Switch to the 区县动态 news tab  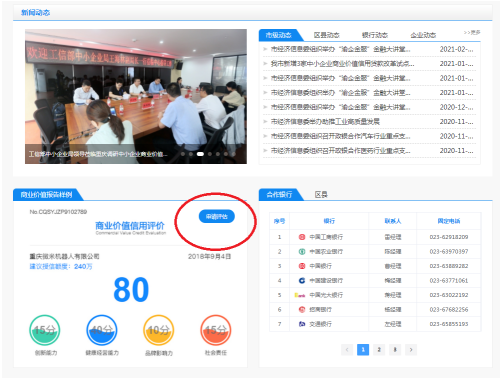tap(326, 35)
